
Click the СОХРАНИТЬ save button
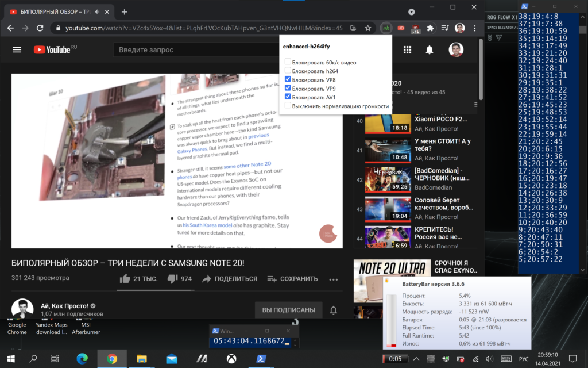point(292,279)
